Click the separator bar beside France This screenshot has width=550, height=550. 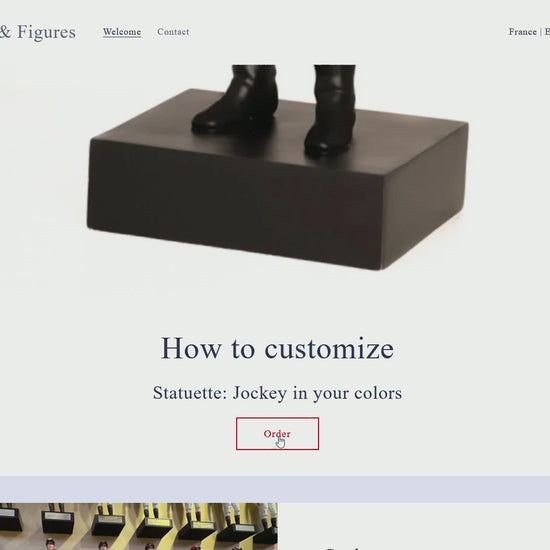(541, 32)
